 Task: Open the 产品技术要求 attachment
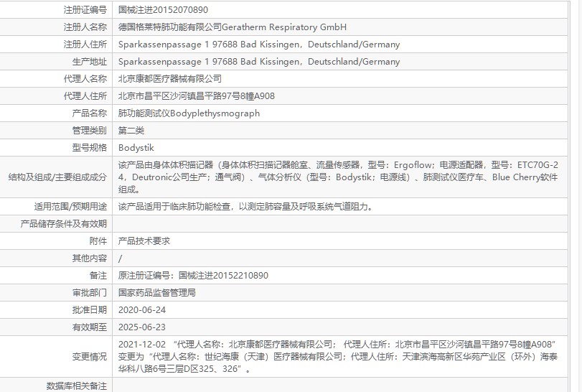pos(144,241)
